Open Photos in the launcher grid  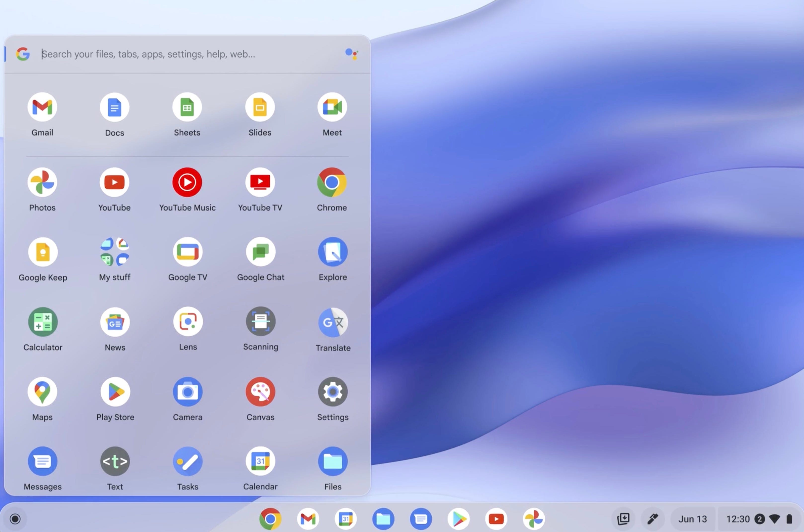click(42, 182)
